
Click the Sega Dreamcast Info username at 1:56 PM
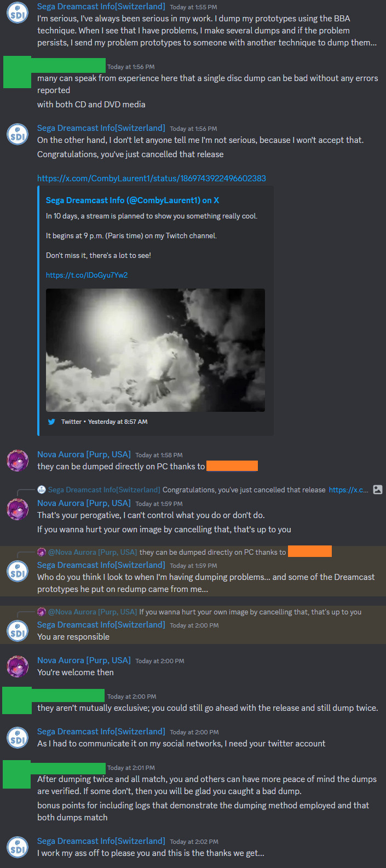pos(101,128)
